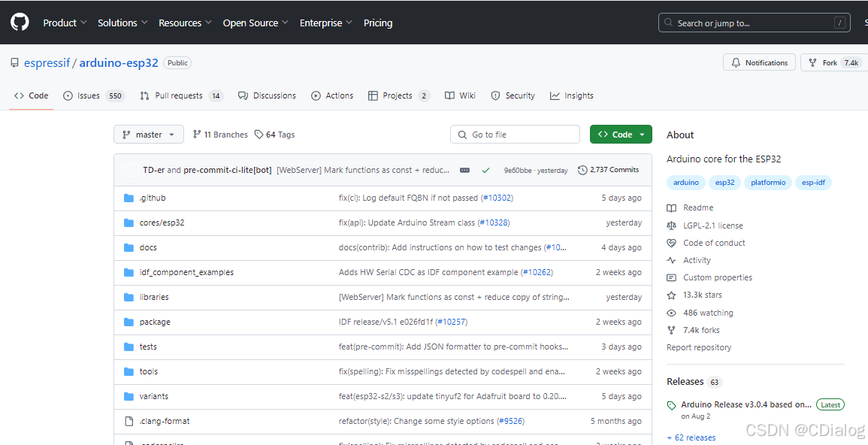Open the cores/esp32 folder
Viewport: 868px width, 445px height.
point(162,222)
